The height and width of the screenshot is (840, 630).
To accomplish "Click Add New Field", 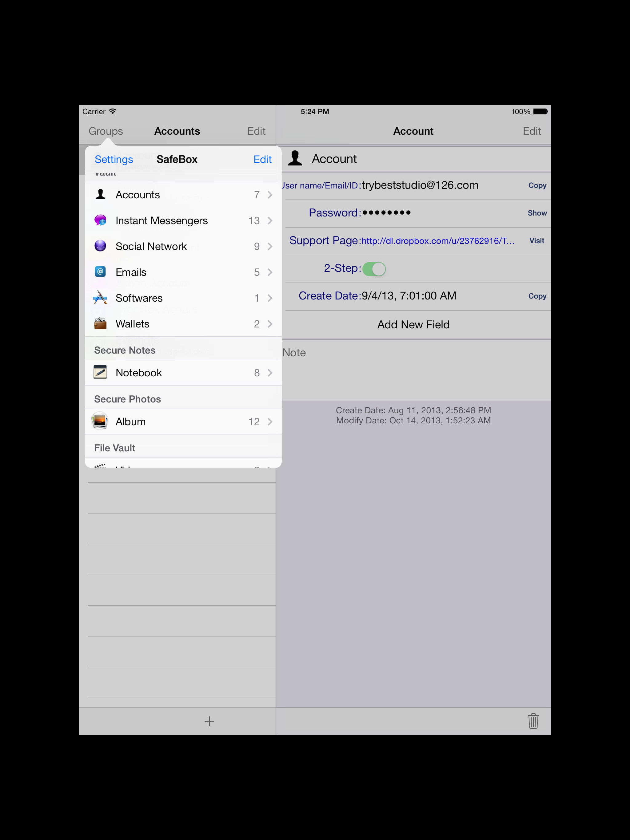I will pyautogui.click(x=413, y=325).
